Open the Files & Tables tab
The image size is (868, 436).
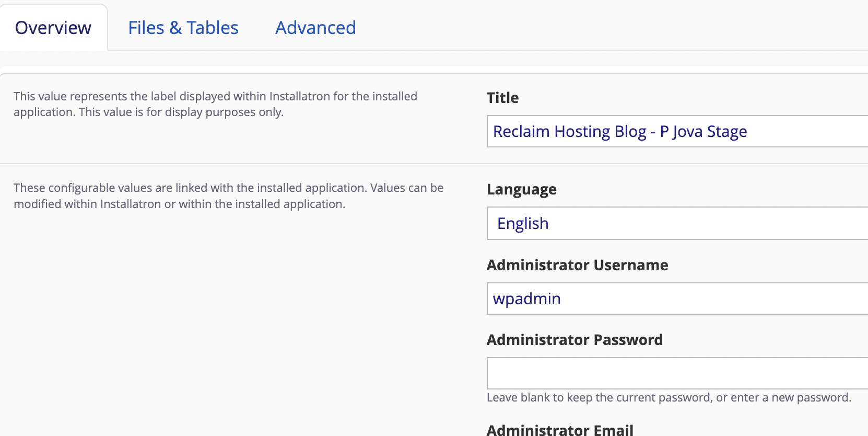point(183,28)
